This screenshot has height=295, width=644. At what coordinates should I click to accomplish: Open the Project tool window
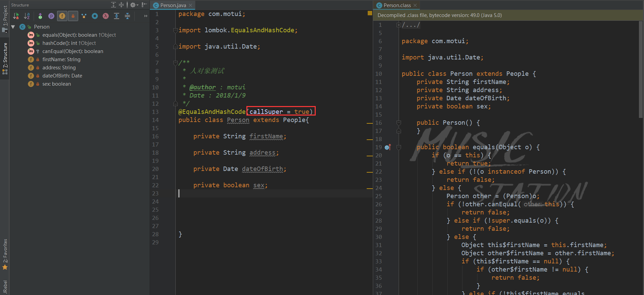[x=5, y=19]
